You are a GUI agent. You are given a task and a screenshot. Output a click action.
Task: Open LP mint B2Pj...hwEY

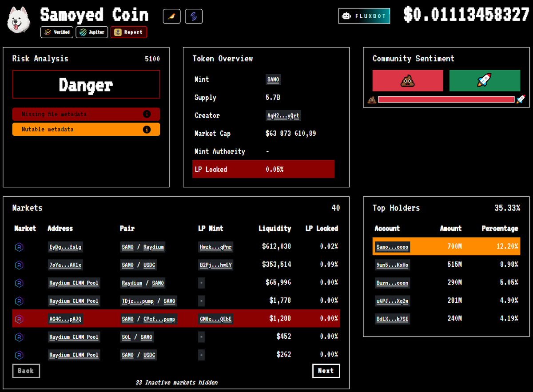click(215, 265)
